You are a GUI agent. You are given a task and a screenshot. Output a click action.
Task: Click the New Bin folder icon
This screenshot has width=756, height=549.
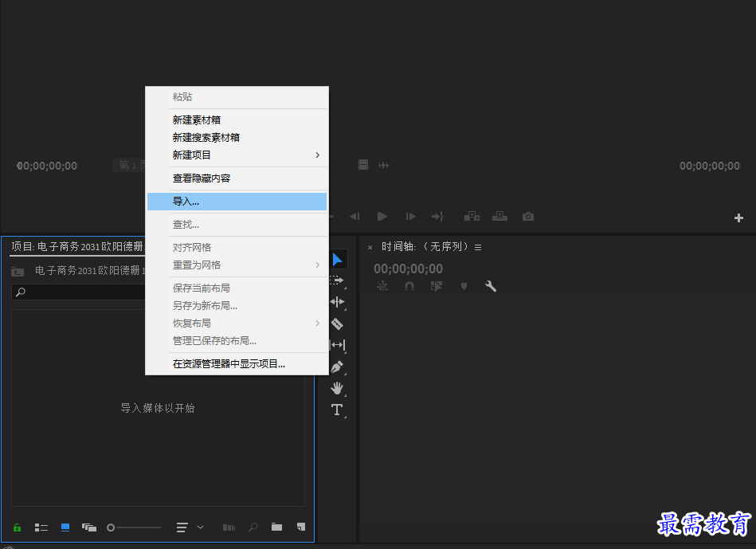276,527
